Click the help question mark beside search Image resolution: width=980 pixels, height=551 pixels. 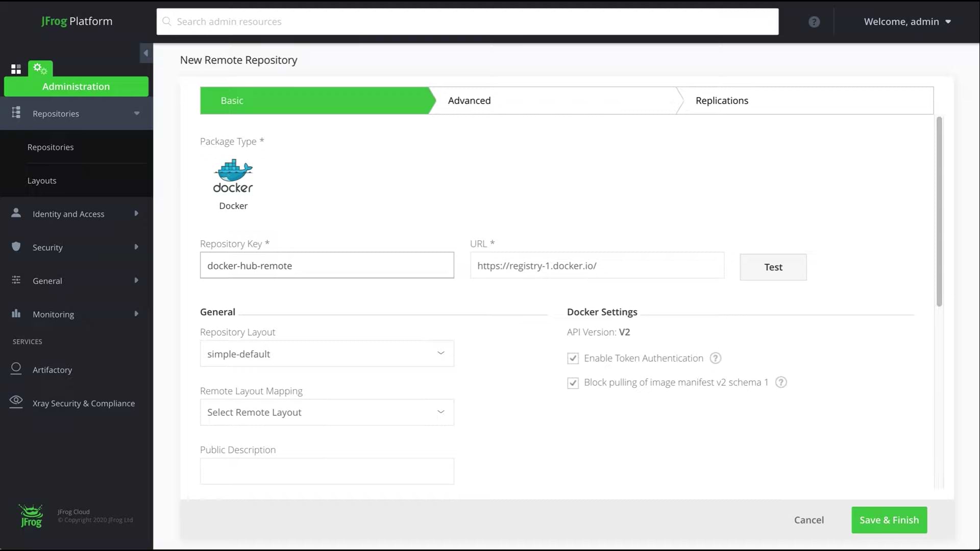[814, 21]
